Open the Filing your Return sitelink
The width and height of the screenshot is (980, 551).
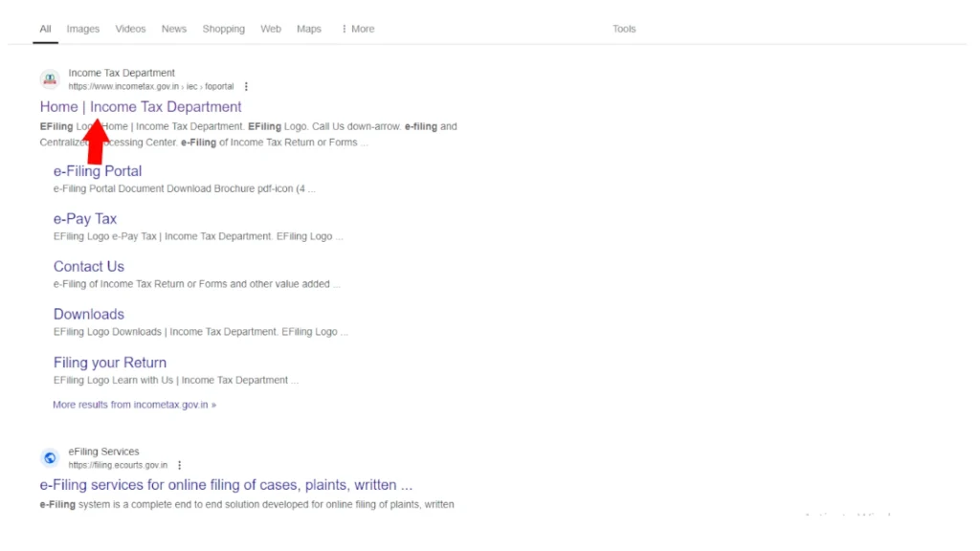tap(110, 363)
